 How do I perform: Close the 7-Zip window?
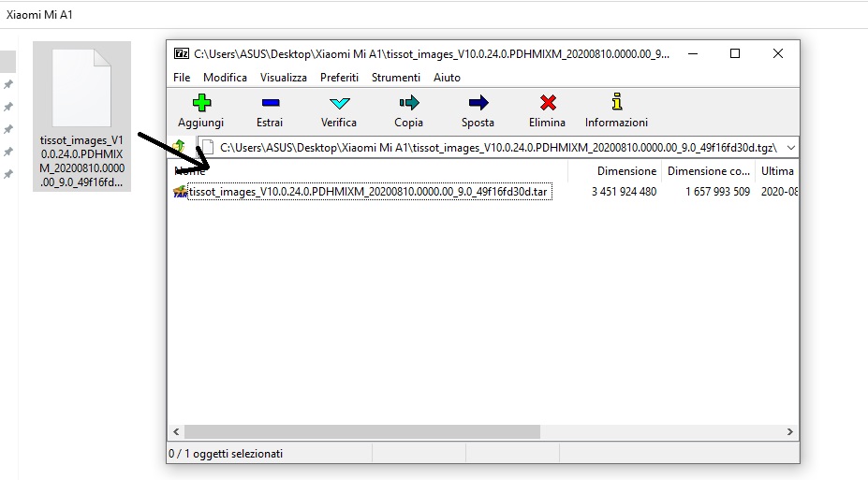778,53
